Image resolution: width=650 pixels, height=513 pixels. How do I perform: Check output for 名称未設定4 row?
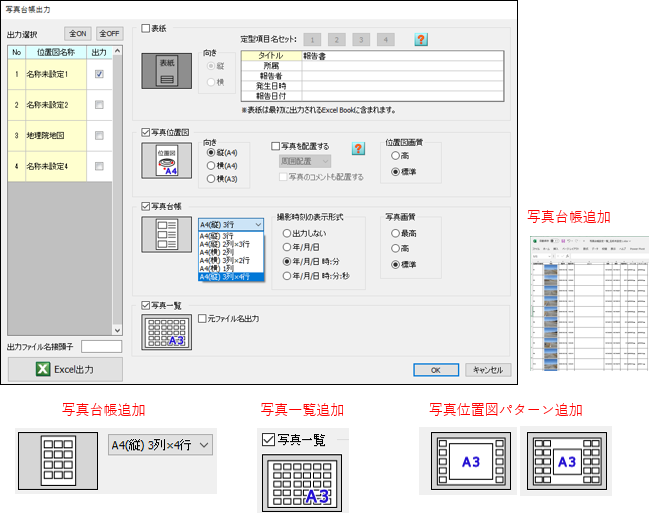pyautogui.click(x=99, y=166)
